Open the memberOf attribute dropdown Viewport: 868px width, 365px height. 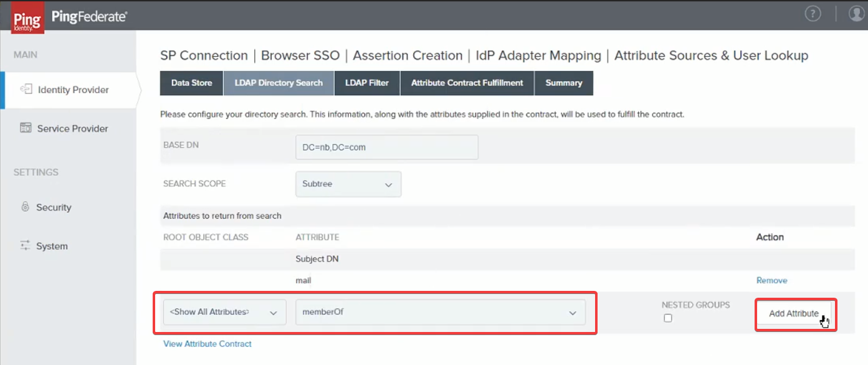coord(440,312)
